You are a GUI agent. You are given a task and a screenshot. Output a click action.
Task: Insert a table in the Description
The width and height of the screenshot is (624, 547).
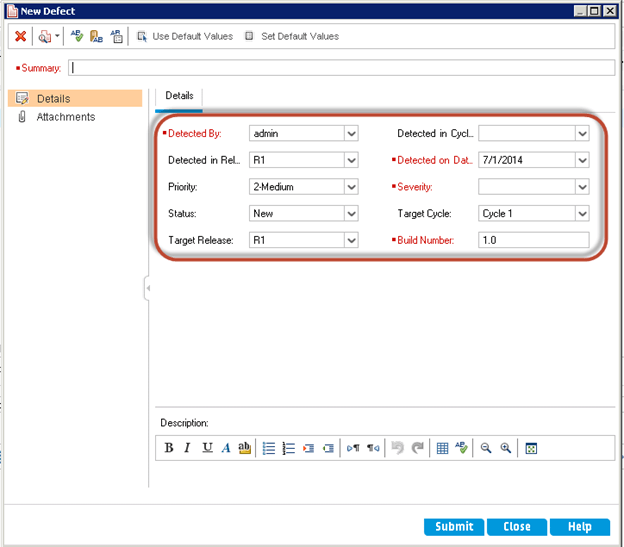[442, 448]
